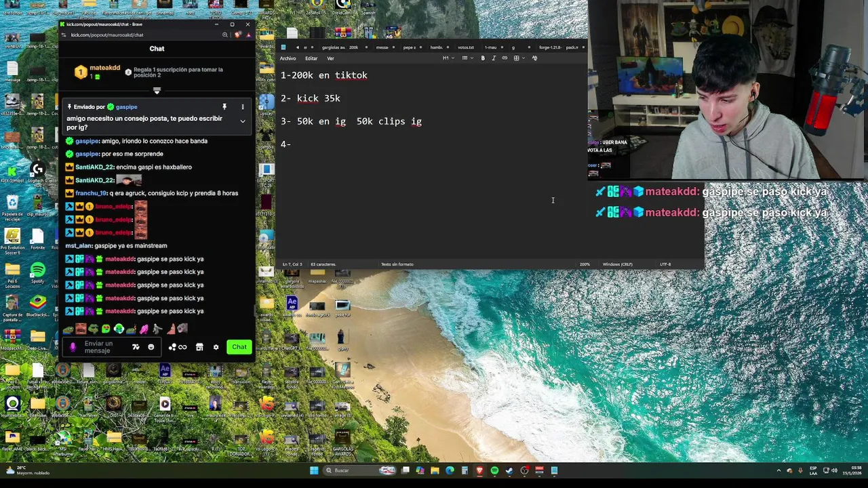Open Ver menu in Notepad

click(330, 58)
